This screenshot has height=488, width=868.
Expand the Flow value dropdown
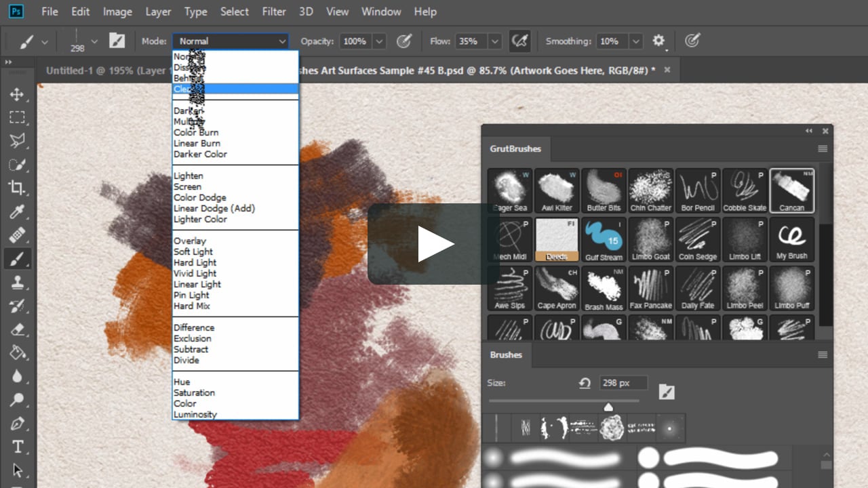coord(495,41)
